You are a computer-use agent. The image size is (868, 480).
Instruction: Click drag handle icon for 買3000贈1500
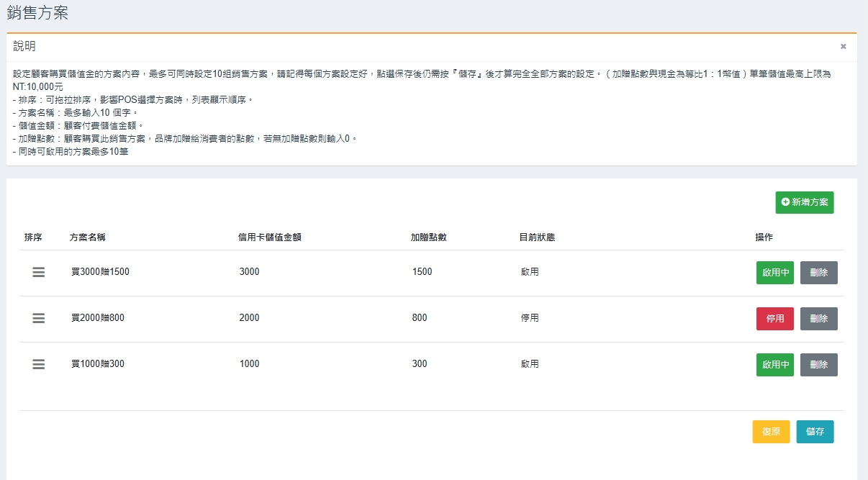pyautogui.click(x=39, y=272)
